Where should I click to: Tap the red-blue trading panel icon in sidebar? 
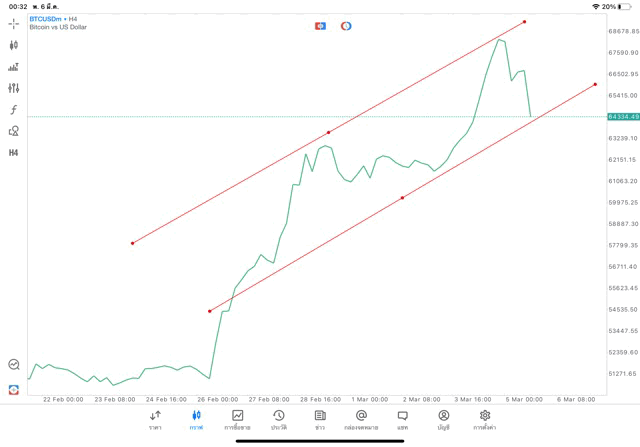14,389
